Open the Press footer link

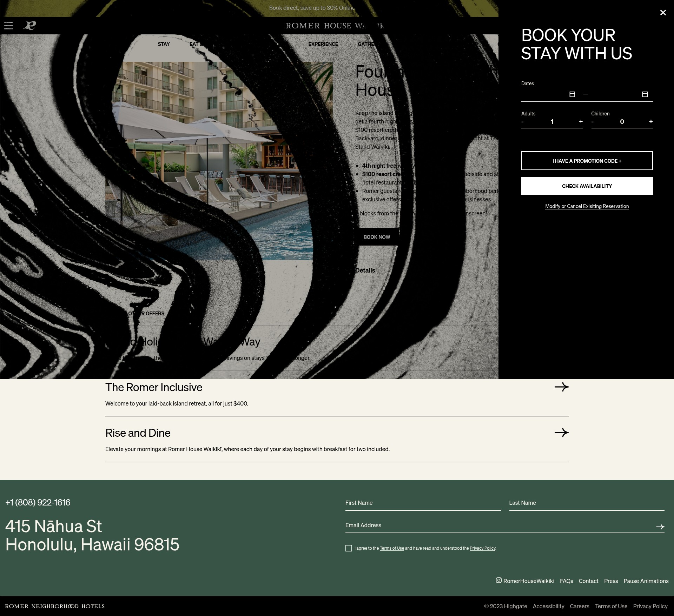click(611, 581)
